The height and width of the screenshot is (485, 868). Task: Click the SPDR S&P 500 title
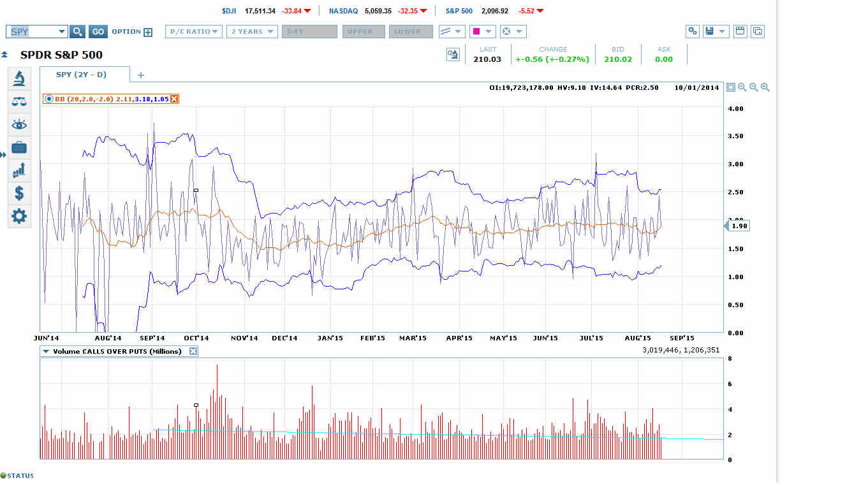point(61,55)
